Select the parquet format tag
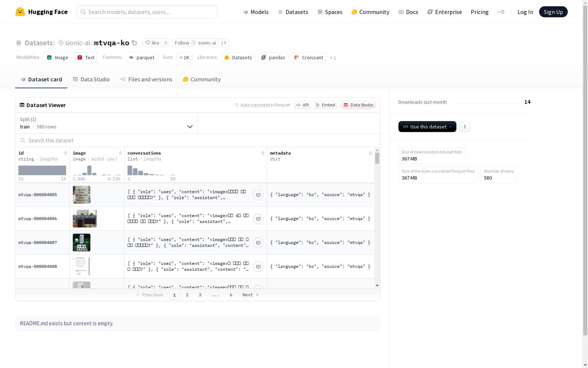Image resolution: width=588 pixels, height=368 pixels. point(141,57)
